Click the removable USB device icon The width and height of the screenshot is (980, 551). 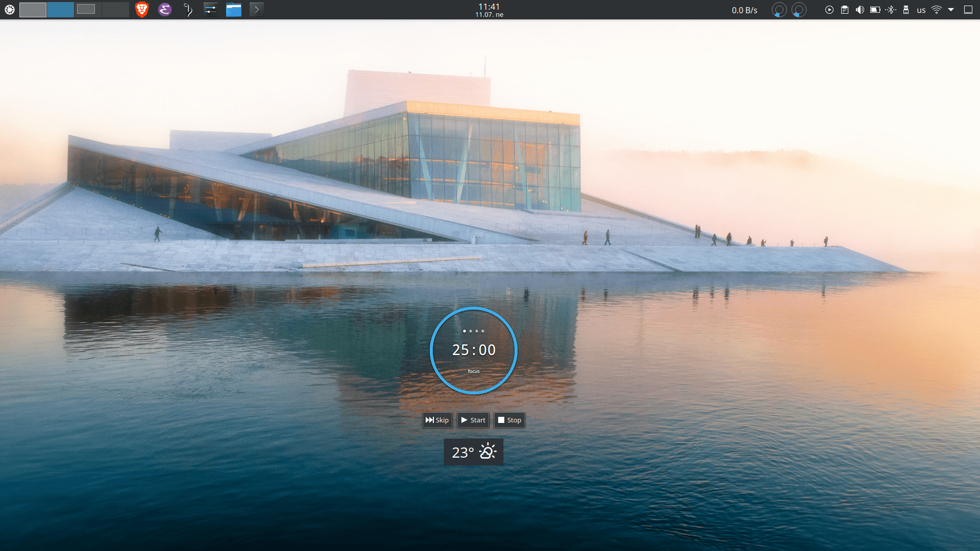[x=906, y=10]
